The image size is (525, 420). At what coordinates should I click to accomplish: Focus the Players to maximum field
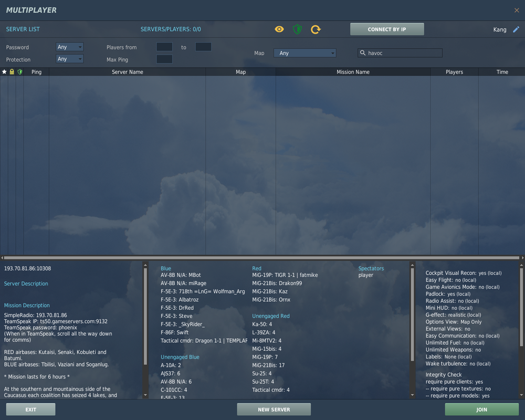pyautogui.click(x=203, y=47)
